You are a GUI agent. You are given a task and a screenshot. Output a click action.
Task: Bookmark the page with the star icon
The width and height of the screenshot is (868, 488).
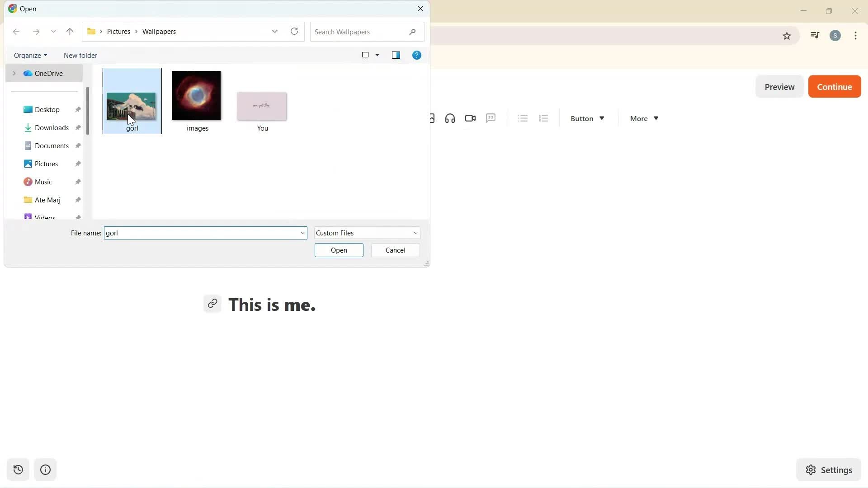point(787,35)
